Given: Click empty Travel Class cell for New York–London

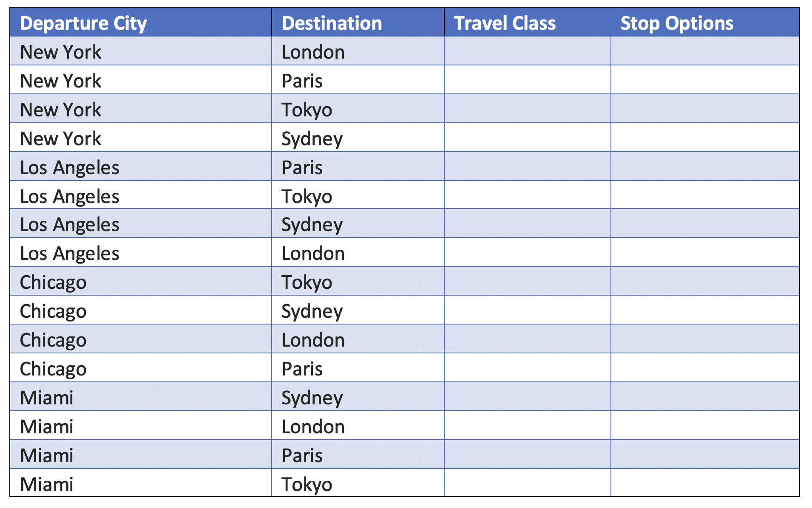Looking at the screenshot, I should [527, 51].
